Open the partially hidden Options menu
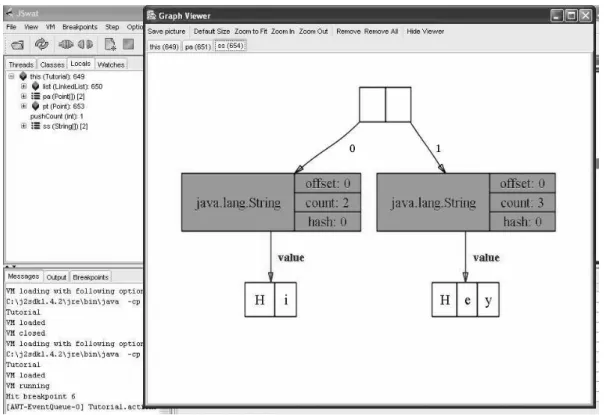The height and width of the screenshot is (415, 605). tap(135, 27)
